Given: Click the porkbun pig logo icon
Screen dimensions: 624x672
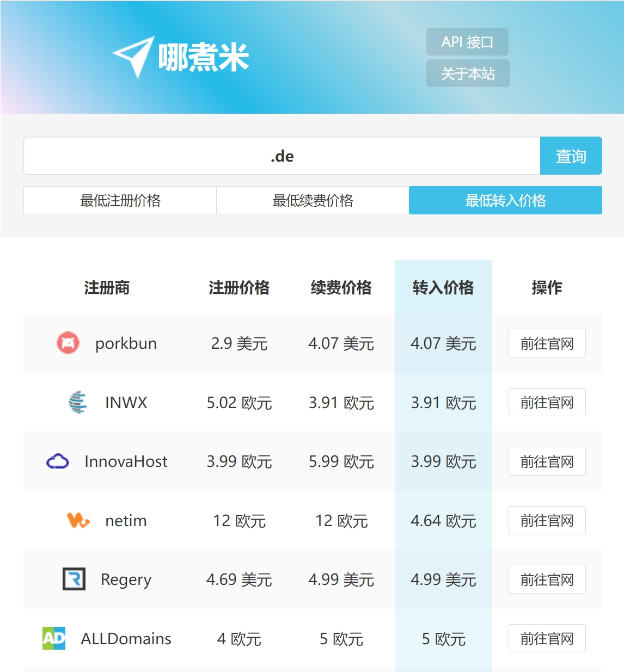Looking at the screenshot, I should click(x=68, y=343).
